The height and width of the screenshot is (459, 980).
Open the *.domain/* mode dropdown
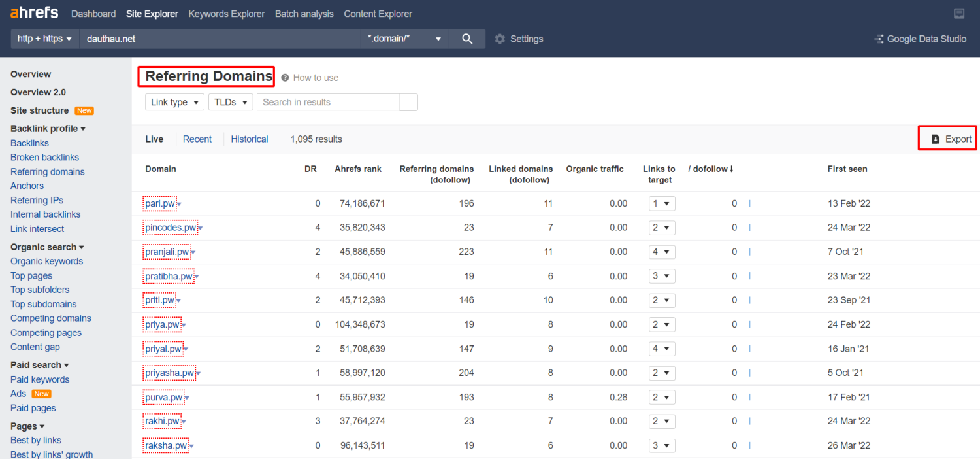coord(405,39)
